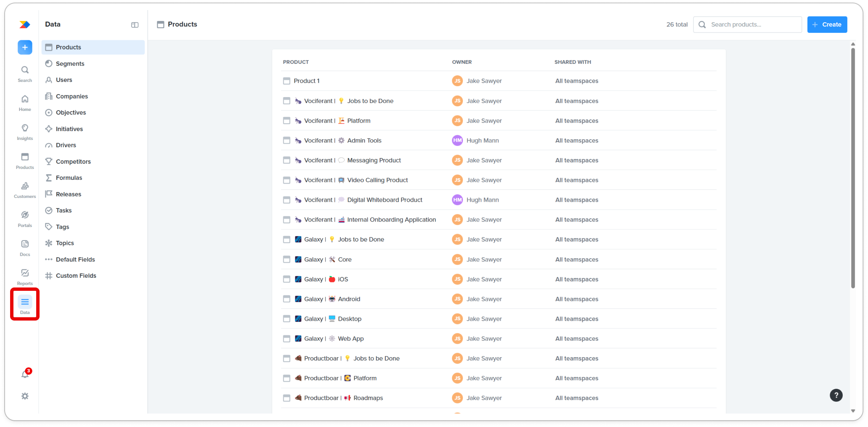Select Initiatives in Data sidebar
The image size is (868, 427).
coord(93,129)
